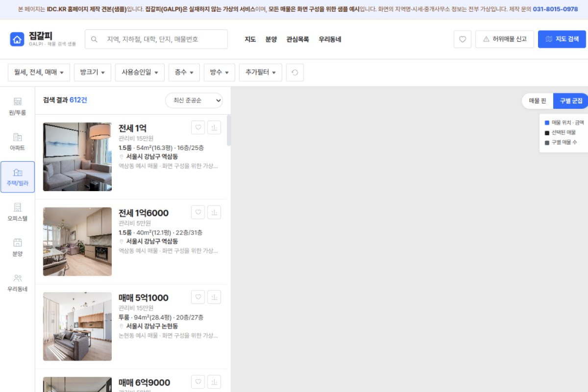Favorite the 전세 1억6000 listing with heart
Screen dimensions: 588x392
(x=198, y=212)
